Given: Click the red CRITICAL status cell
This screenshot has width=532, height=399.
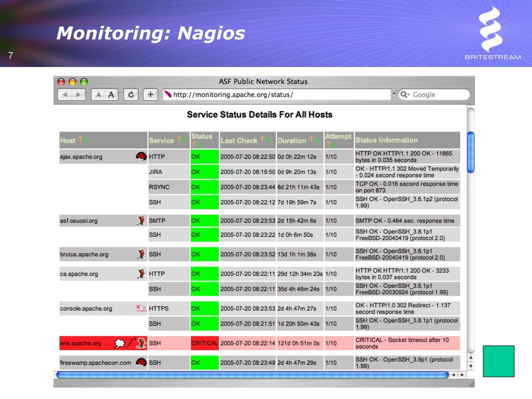Looking at the screenshot, I should tap(205, 343).
